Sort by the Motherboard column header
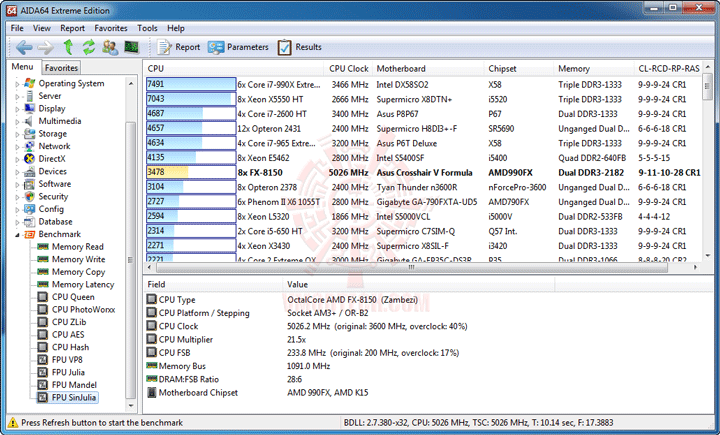720x435 pixels. [x=428, y=68]
